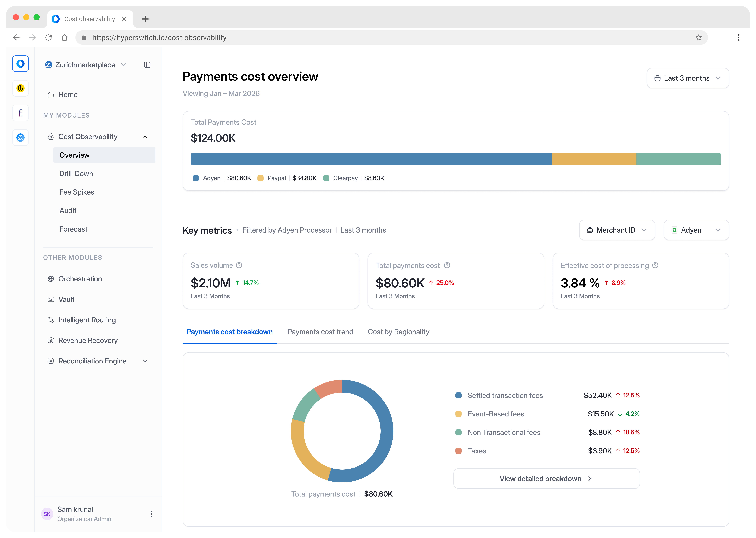Click the 3.84 % effective cost value
The height and width of the screenshot is (538, 756).
tap(580, 283)
